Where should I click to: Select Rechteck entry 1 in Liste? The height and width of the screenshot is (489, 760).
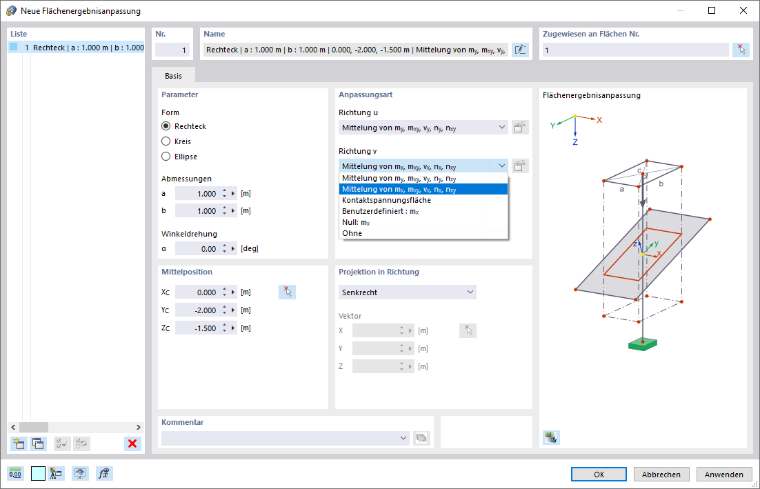[76, 47]
